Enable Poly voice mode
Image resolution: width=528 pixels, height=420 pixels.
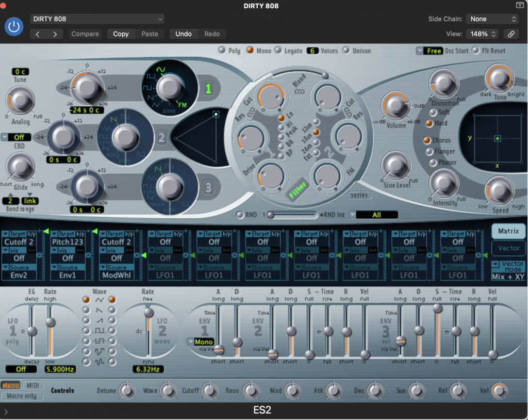222,50
